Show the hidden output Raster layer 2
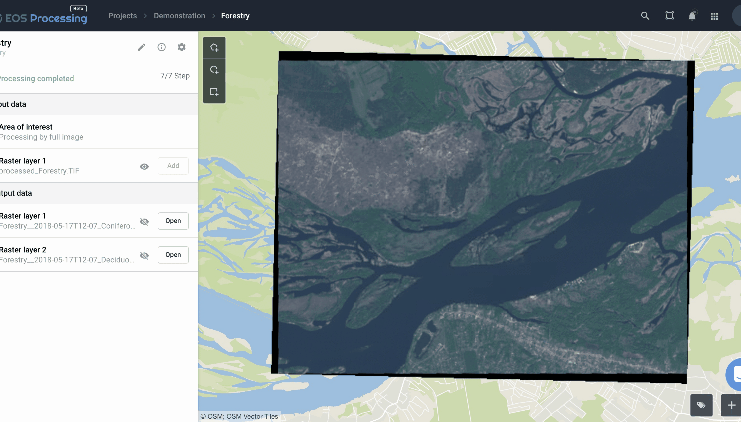Screen dimensions: 741x422 tap(144, 255)
